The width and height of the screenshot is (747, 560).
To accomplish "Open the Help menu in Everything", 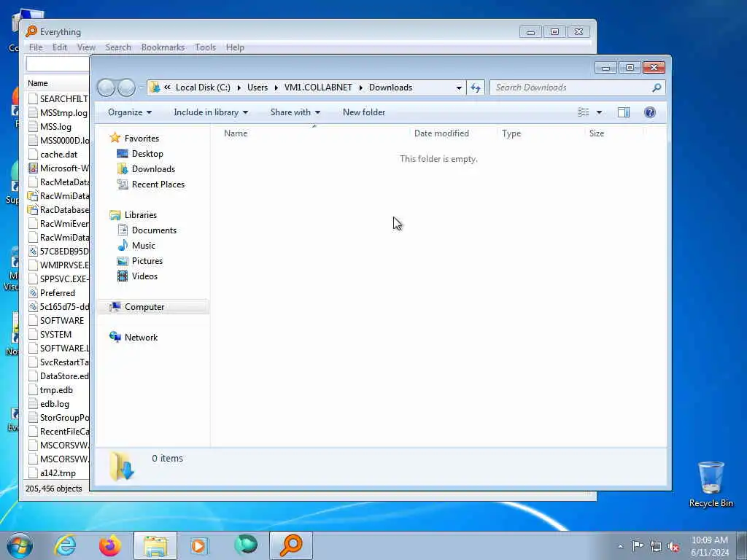I will click(x=235, y=47).
